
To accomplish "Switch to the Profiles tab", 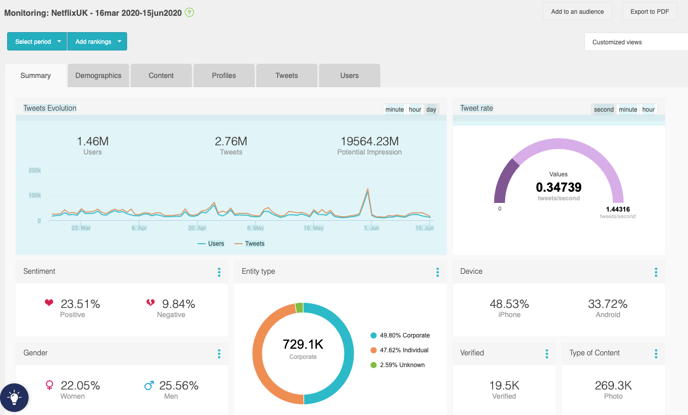I will point(224,75).
